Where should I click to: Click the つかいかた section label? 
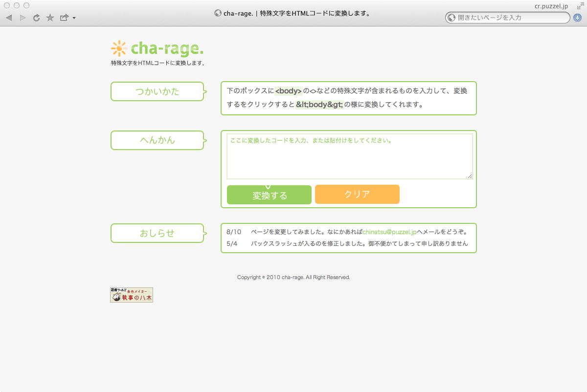pyautogui.click(x=157, y=91)
